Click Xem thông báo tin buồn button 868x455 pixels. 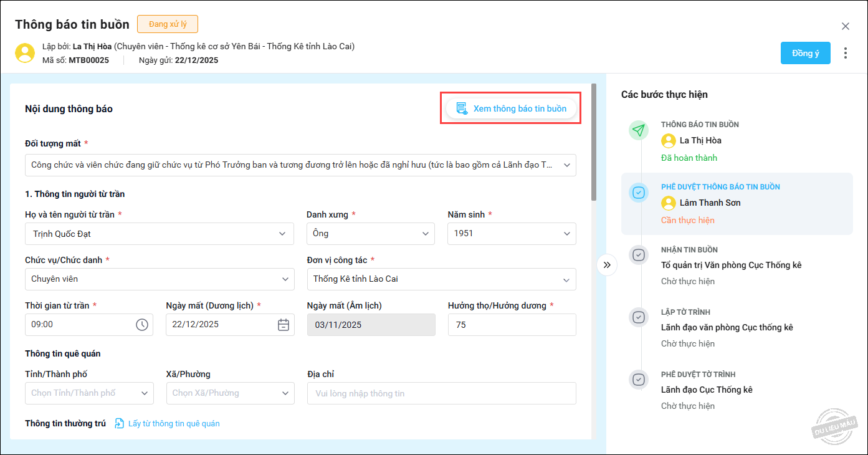[511, 108]
